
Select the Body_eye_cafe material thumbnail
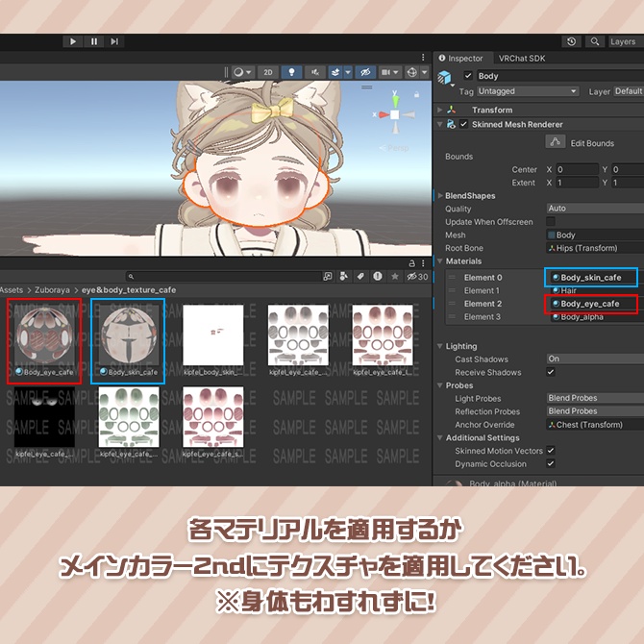[x=44, y=341]
